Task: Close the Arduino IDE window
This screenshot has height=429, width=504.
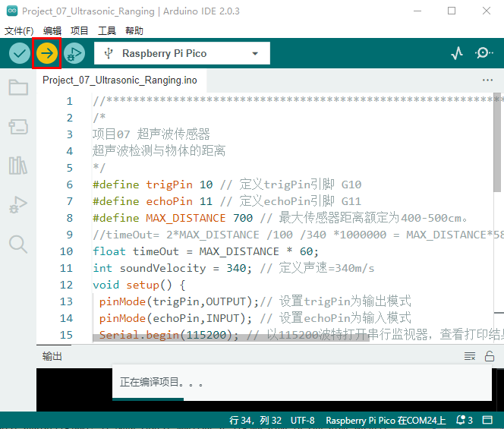Action: coord(487,11)
